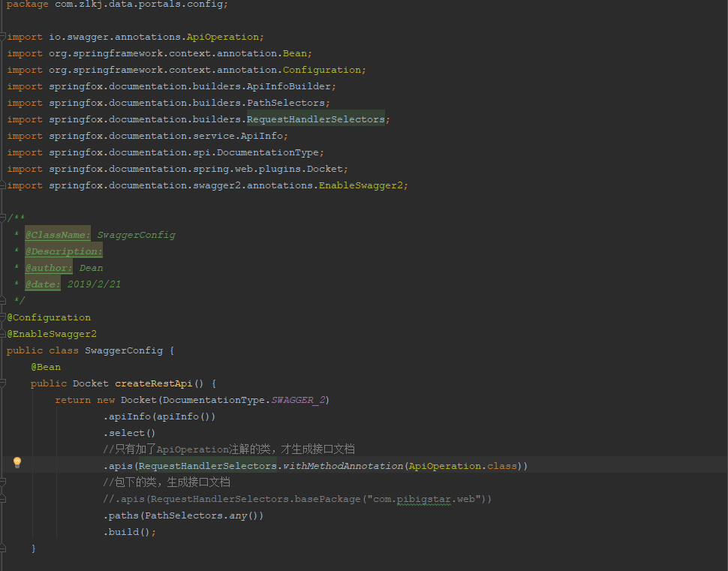Screen dimensions: 728x571
Task: Click the @ClassName: Javadoc tag
Action: point(58,235)
